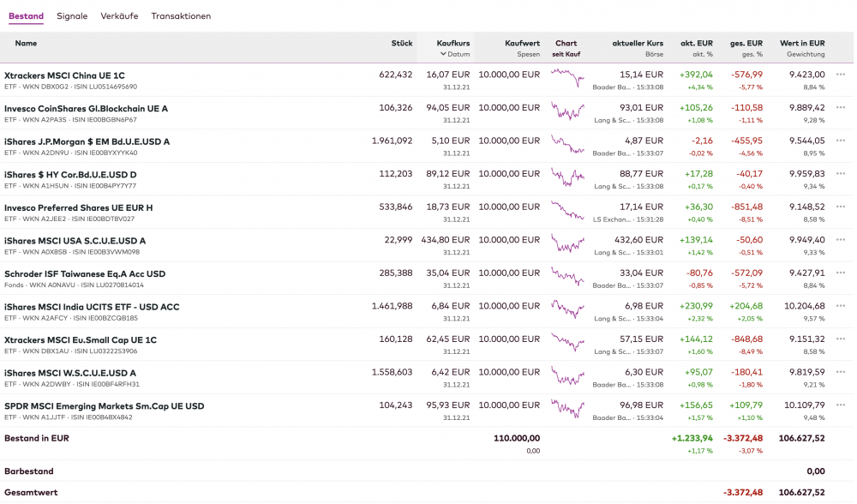Open options for Schroder ISF Taiwanese Eq.A

(x=841, y=273)
